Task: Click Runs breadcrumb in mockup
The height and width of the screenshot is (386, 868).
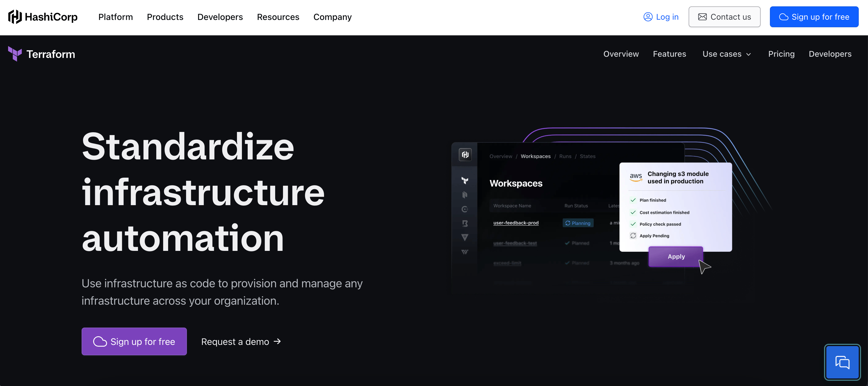Action: click(x=565, y=156)
